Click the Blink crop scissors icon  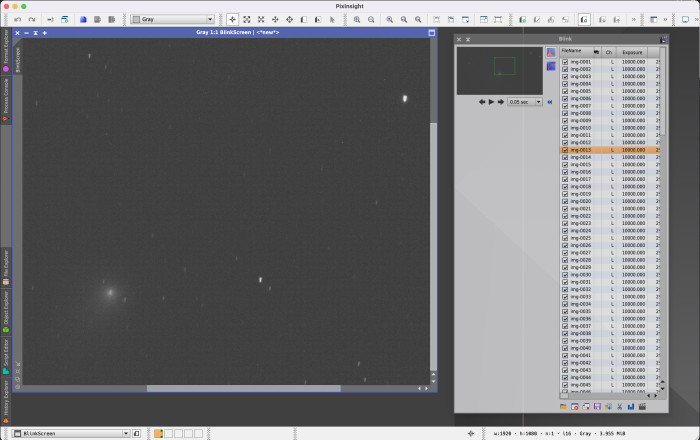point(620,407)
